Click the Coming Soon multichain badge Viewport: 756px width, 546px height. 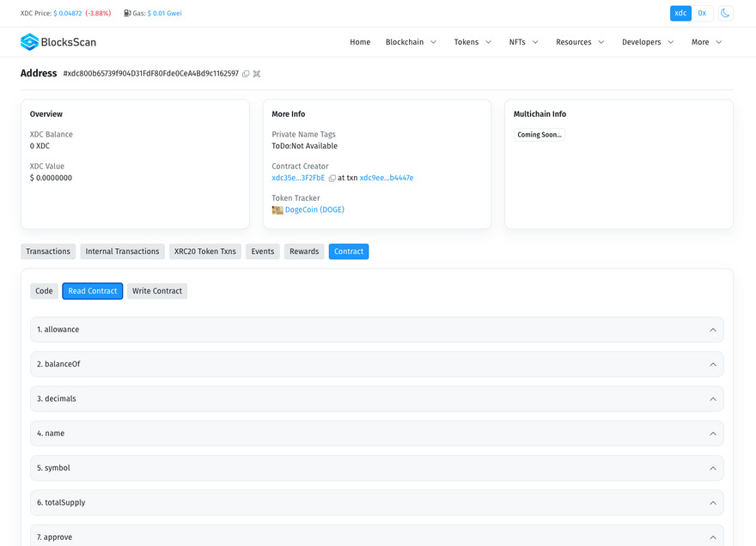(540, 135)
